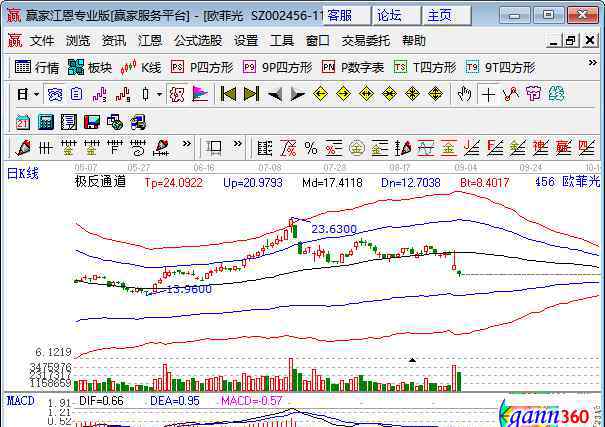
Task: Step back with the black left arrow
Action: (275, 94)
